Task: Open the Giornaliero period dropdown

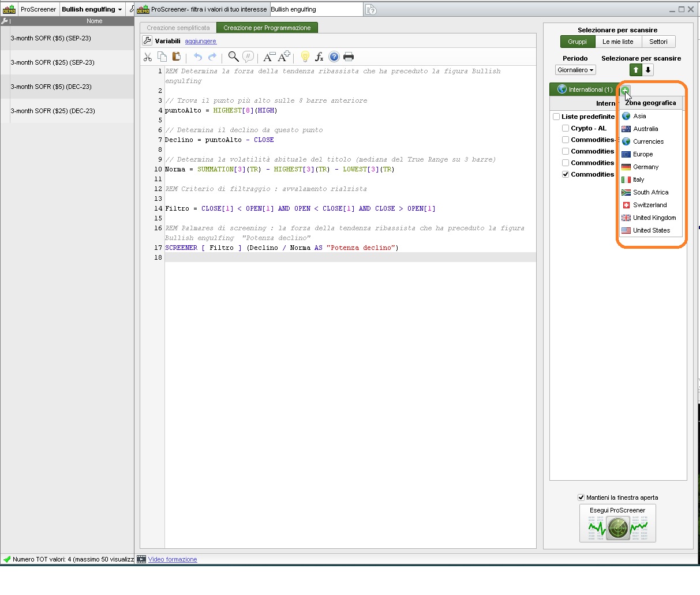Action: point(575,70)
